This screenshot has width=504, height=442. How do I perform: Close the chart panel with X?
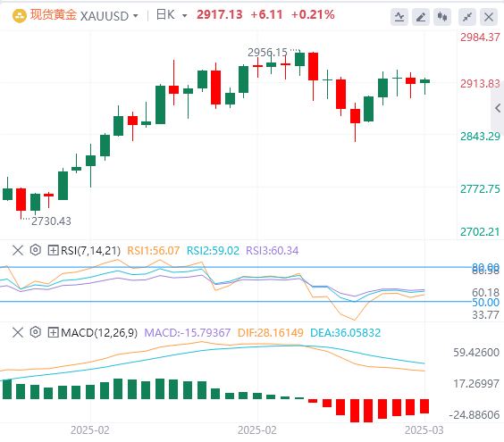point(489,17)
